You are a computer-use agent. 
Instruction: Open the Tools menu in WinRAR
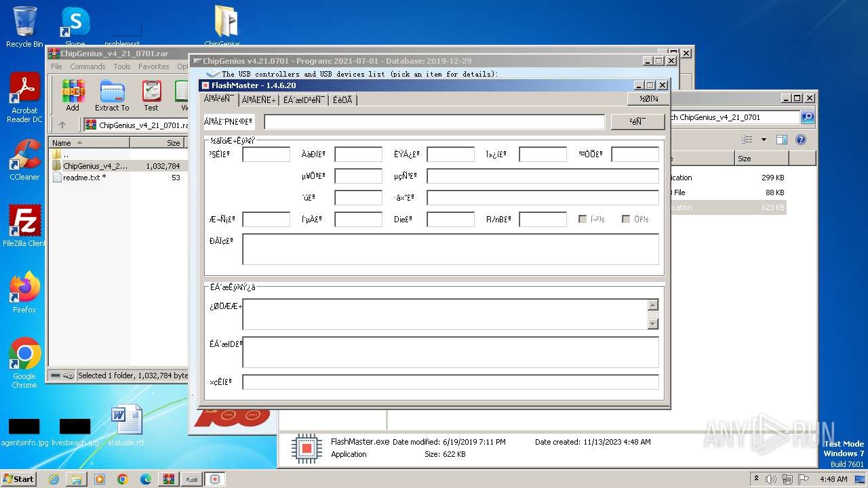(x=122, y=66)
